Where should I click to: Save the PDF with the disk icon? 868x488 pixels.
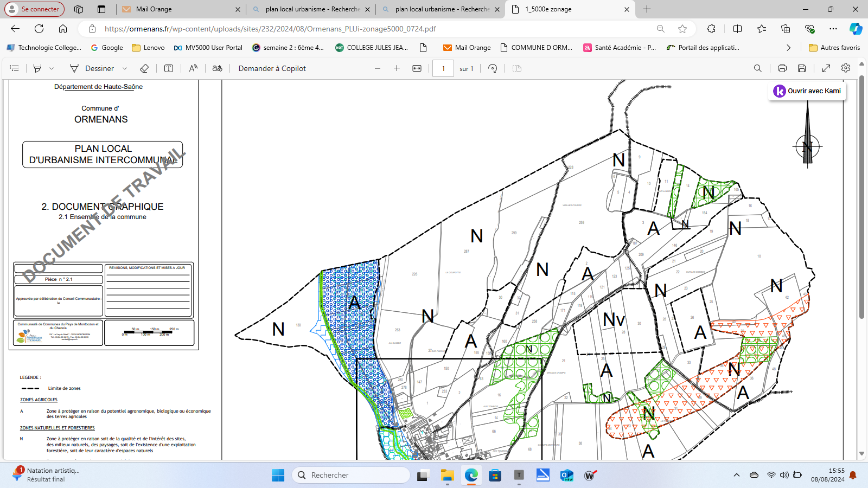802,68
